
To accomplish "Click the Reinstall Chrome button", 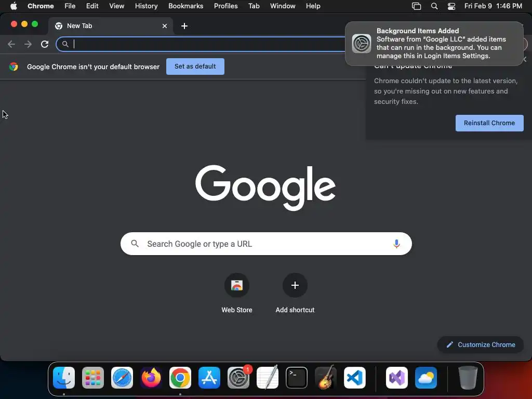I will (x=489, y=123).
